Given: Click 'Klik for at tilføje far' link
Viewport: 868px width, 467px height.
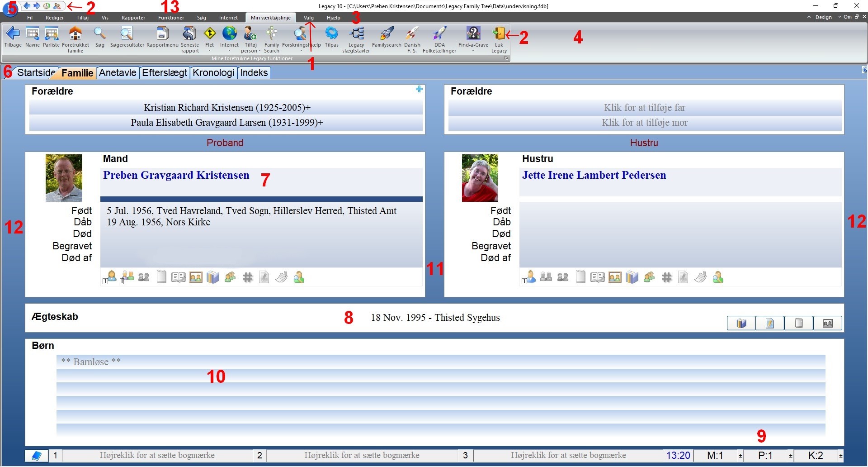Looking at the screenshot, I should (x=644, y=108).
